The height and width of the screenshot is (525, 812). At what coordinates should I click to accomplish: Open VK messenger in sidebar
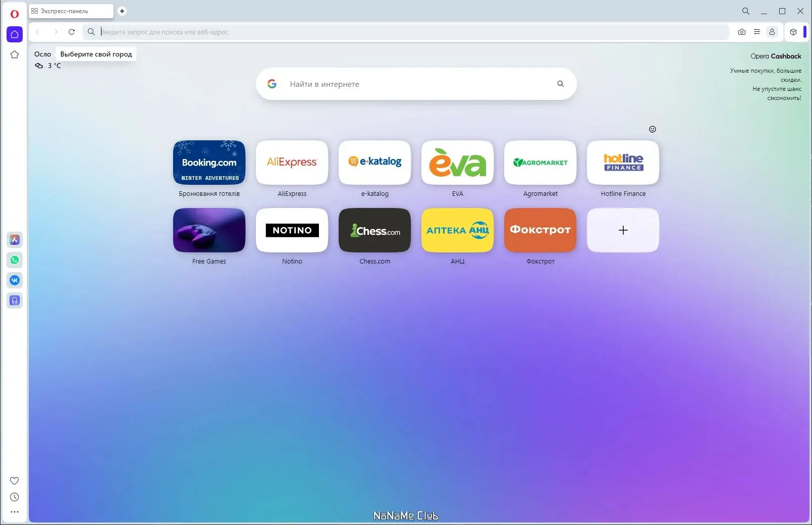[x=15, y=280]
